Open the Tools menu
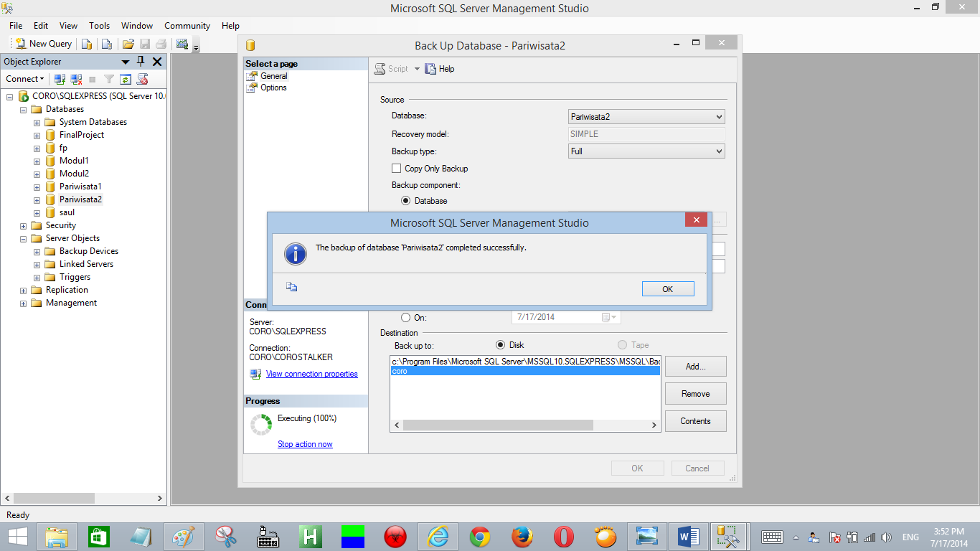Image resolution: width=980 pixels, height=551 pixels. tap(99, 25)
